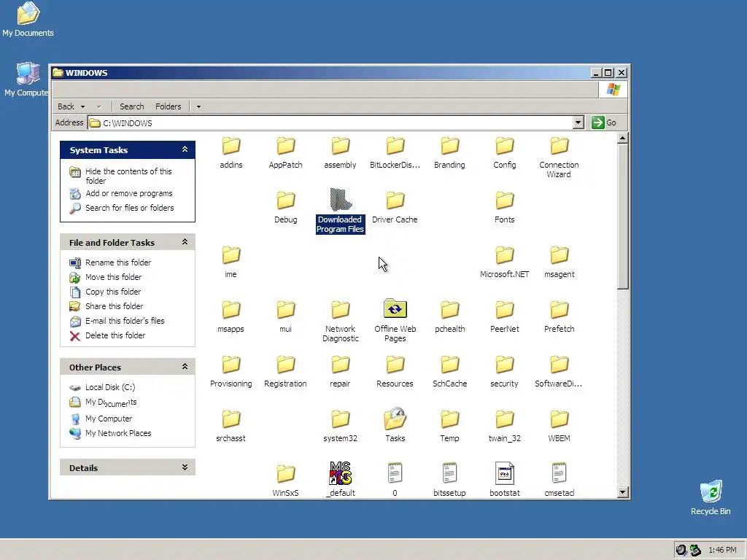This screenshot has height=560, width=747.
Task: Toggle the Folders pane button
Action: pyautogui.click(x=169, y=106)
